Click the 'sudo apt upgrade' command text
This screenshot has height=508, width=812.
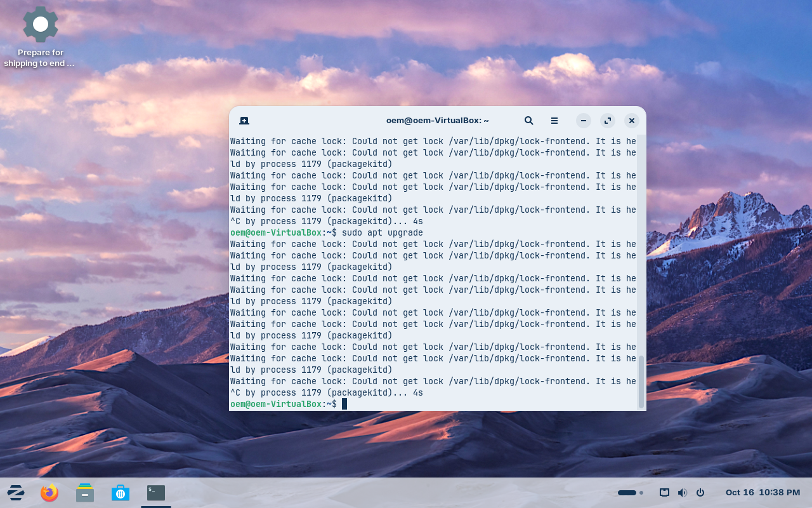(x=383, y=233)
